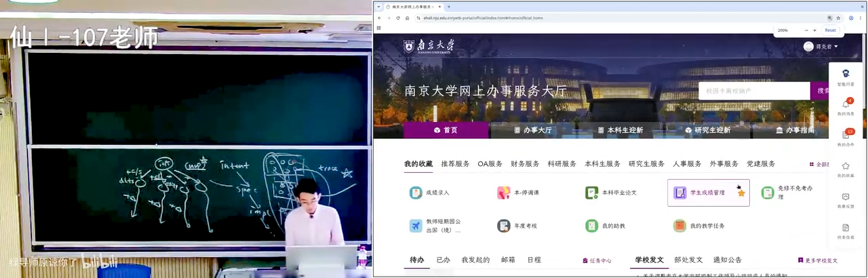Open 校务信箱 icon in sidebar
Image resolution: width=868 pixels, height=278 pixels.
click(846, 228)
